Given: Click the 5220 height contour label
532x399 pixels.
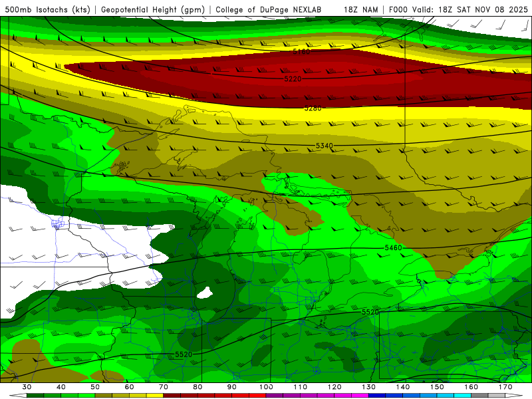Looking at the screenshot, I should coord(293,78).
